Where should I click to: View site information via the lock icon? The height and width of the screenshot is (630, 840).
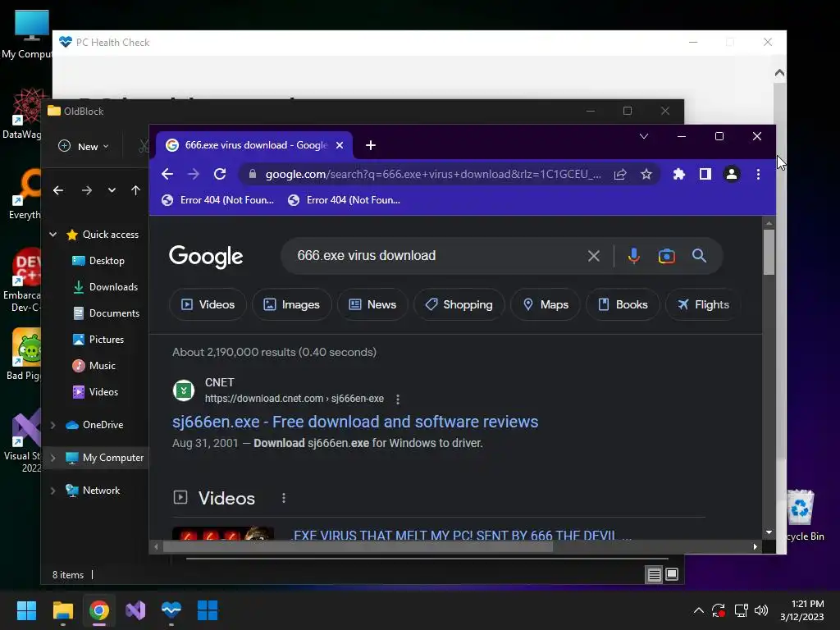[x=253, y=174]
